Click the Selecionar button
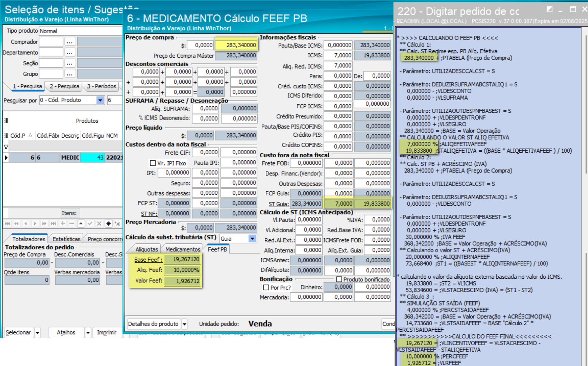 pyautogui.click(x=18, y=332)
